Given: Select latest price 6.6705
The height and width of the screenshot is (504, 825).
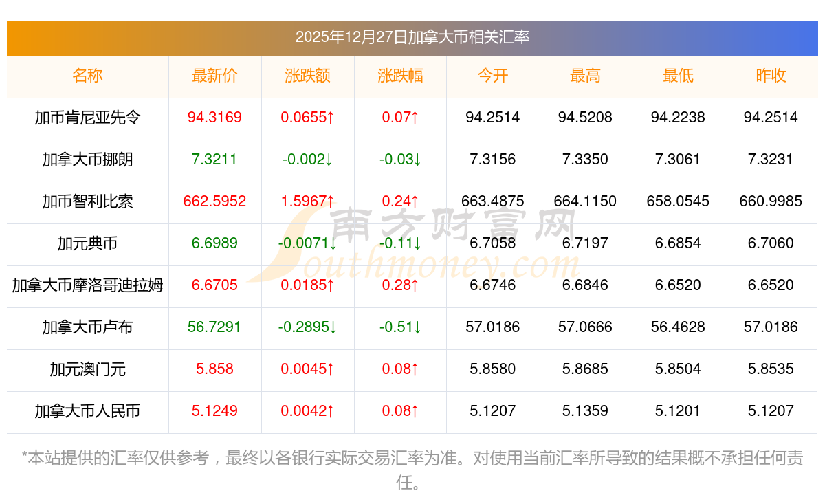Looking at the screenshot, I should point(214,285).
